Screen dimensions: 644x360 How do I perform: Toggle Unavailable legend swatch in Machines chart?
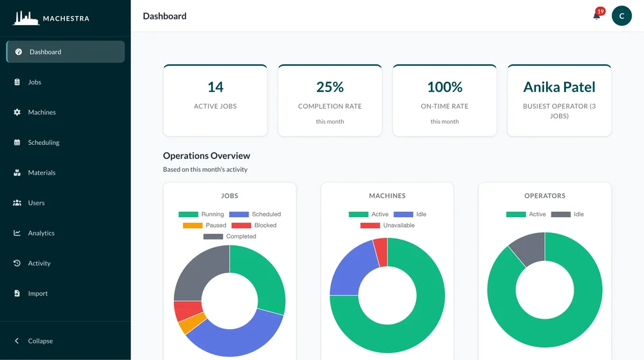[370, 225]
